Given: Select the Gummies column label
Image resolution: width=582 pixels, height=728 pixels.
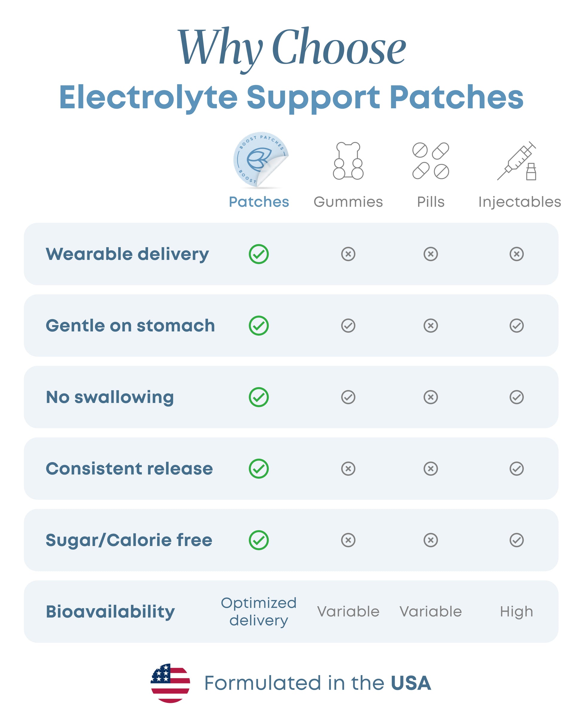Looking at the screenshot, I should (348, 202).
